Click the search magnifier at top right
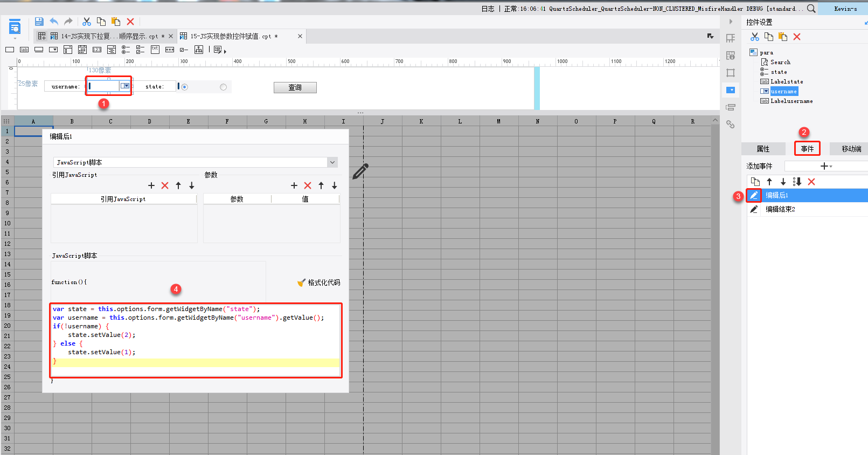Screen dimensions: 868x455 point(811,9)
